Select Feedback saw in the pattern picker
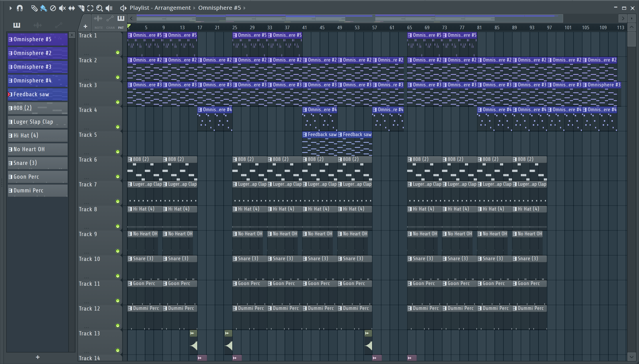The width and height of the screenshot is (639, 364). [x=38, y=94]
